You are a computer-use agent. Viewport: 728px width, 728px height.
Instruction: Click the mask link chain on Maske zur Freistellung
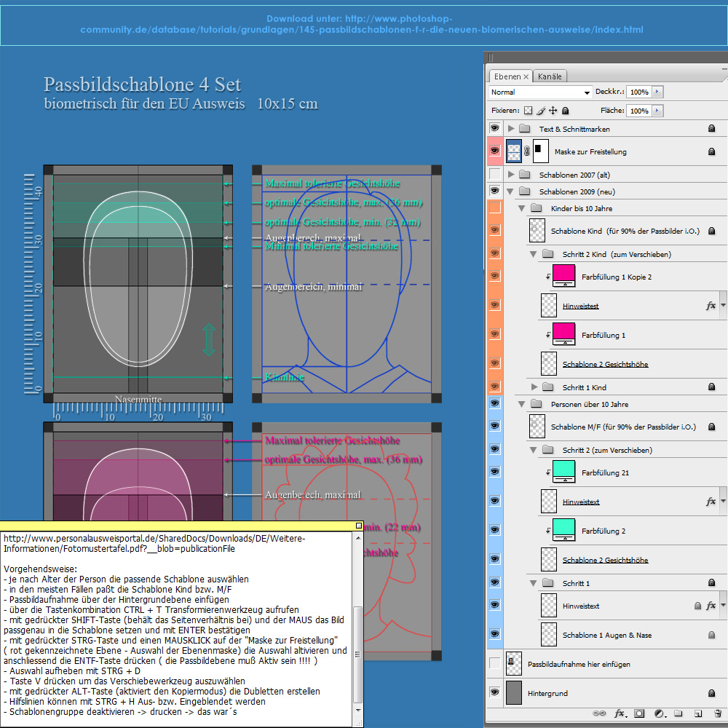[x=527, y=151]
